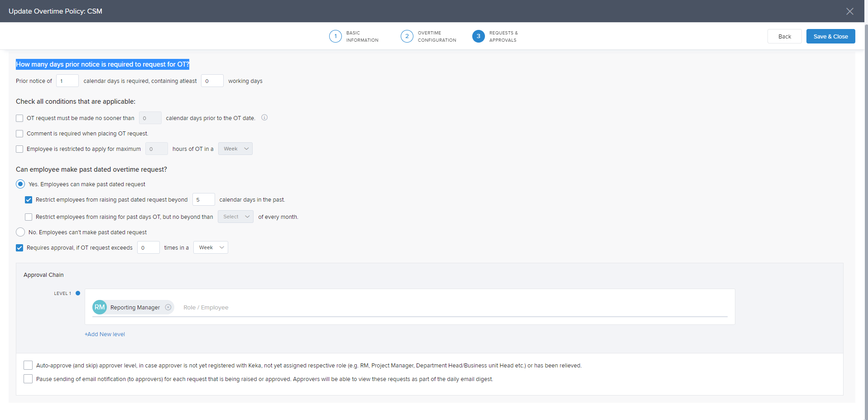Click step 2 circle icon
This screenshot has width=868, height=420.
pyautogui.click(x=407, y=36)
